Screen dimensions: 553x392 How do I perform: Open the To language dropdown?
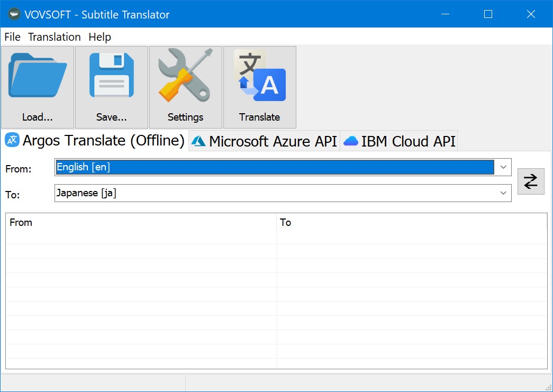pos(503,193)
